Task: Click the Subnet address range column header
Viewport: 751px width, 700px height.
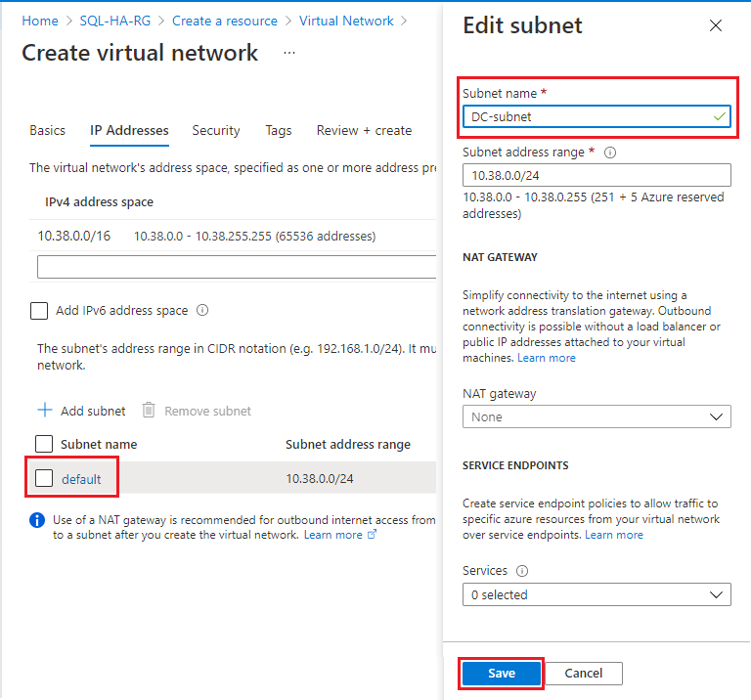Action: [348, 444]
